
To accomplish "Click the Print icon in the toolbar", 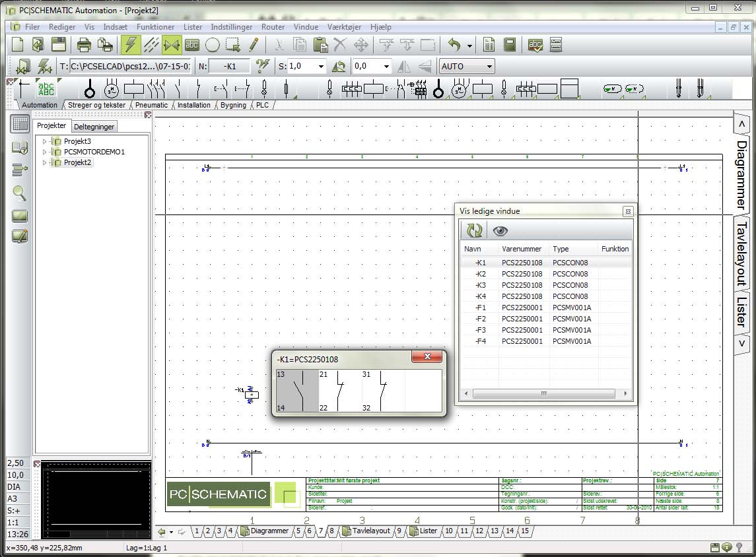I will (84, 45).
